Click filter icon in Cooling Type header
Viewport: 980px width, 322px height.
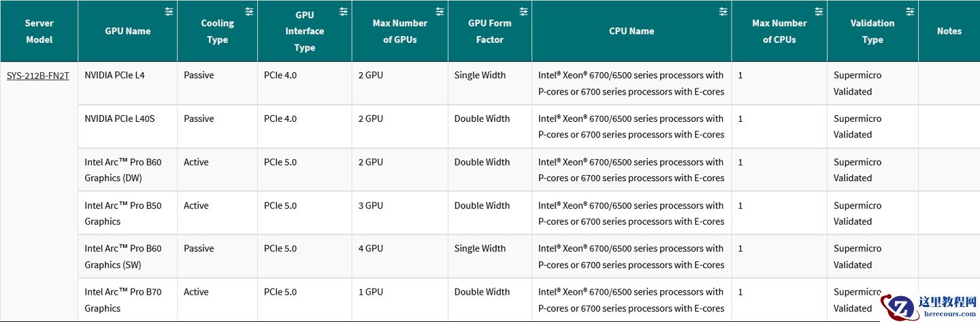pyautogui.click(x=249, y=12)
